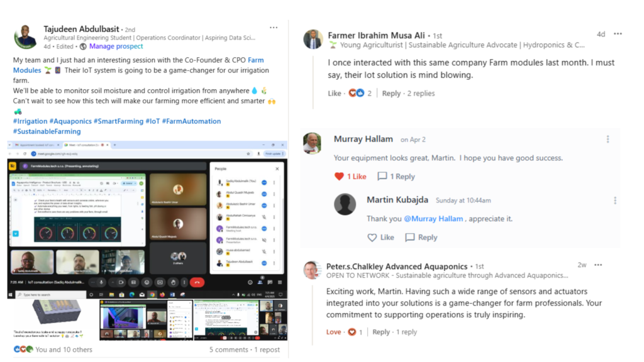Click reaction icons with count 2 on Ibrahim's comment
This screenshot has height=362, width=644.
[360, 93]
